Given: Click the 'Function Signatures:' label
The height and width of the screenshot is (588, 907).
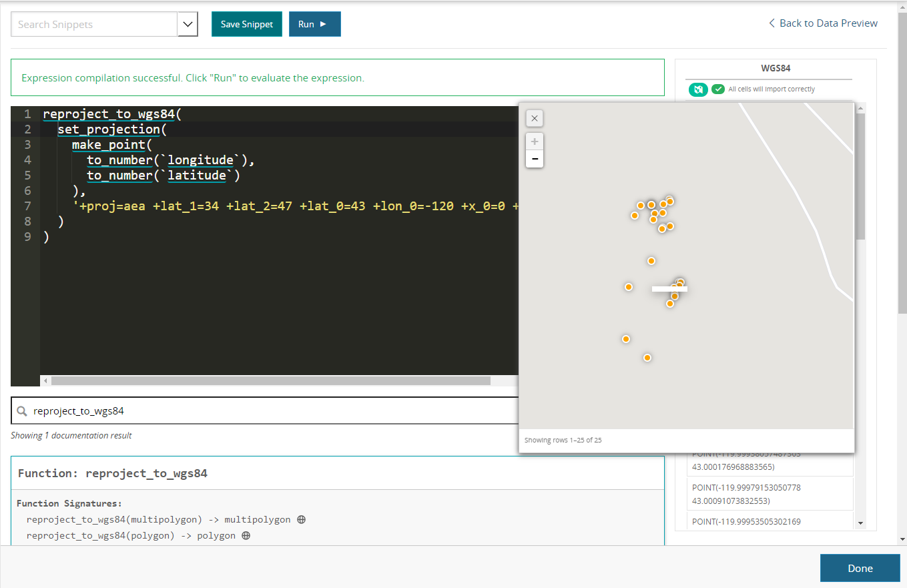Looking at the screenshot, I should click(69, 503).
